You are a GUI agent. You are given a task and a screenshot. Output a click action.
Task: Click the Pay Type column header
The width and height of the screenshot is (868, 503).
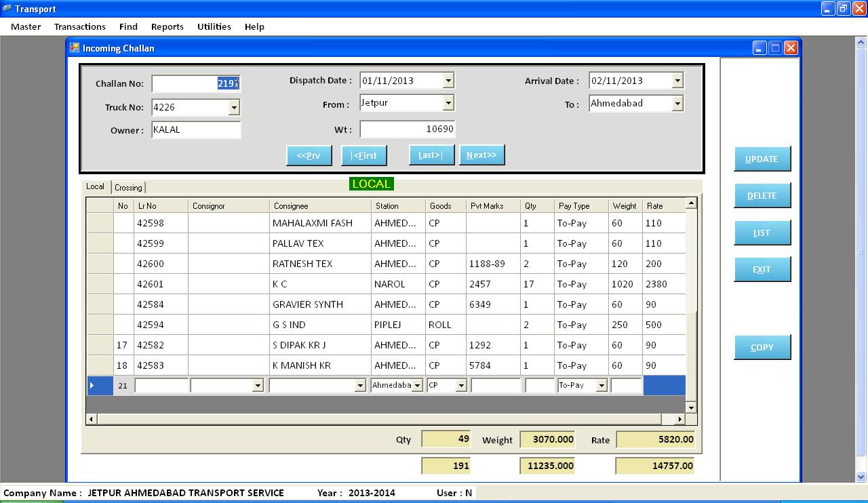pos(581,205)
